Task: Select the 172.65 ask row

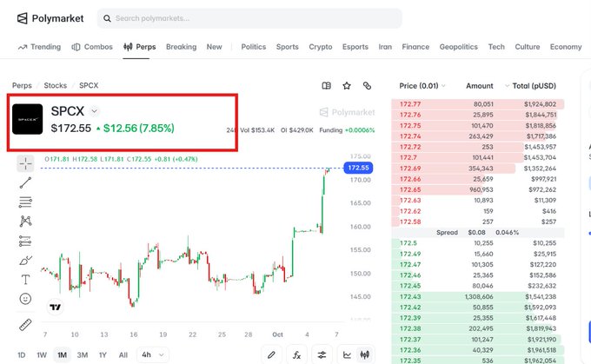Action: 478,189
